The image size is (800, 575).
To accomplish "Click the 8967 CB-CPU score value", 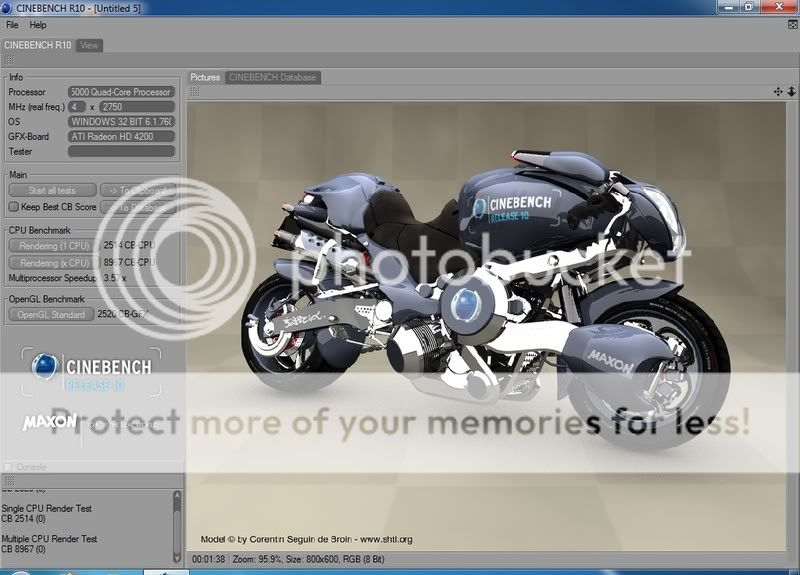I will click(x=129, y=262).
